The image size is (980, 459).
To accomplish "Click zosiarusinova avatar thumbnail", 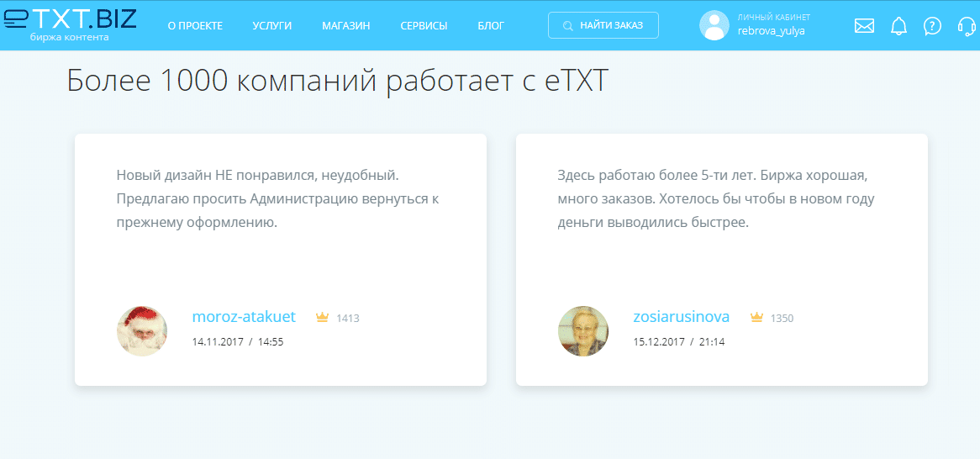I will [582, 331].
